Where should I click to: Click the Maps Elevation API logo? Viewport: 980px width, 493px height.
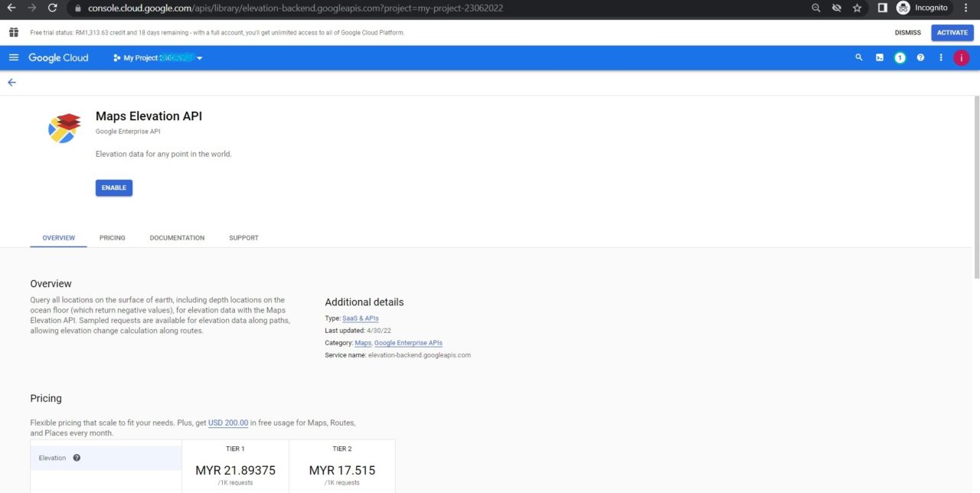64,126
